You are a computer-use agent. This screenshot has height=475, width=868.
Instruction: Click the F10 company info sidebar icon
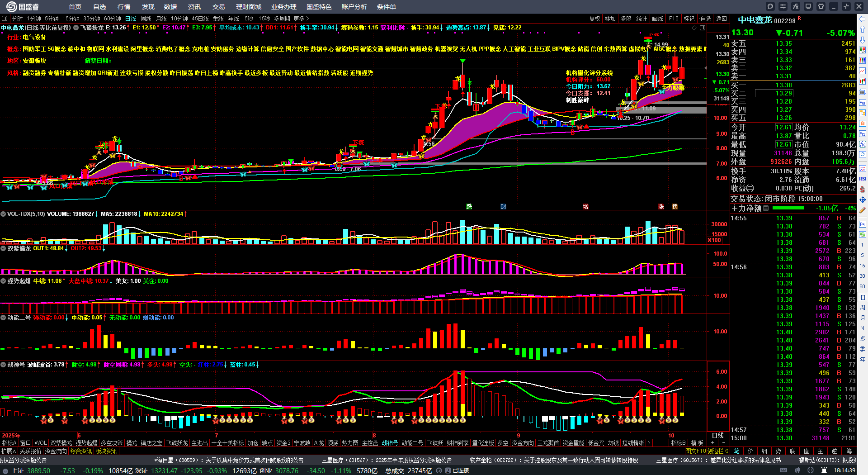pos(863,102)
